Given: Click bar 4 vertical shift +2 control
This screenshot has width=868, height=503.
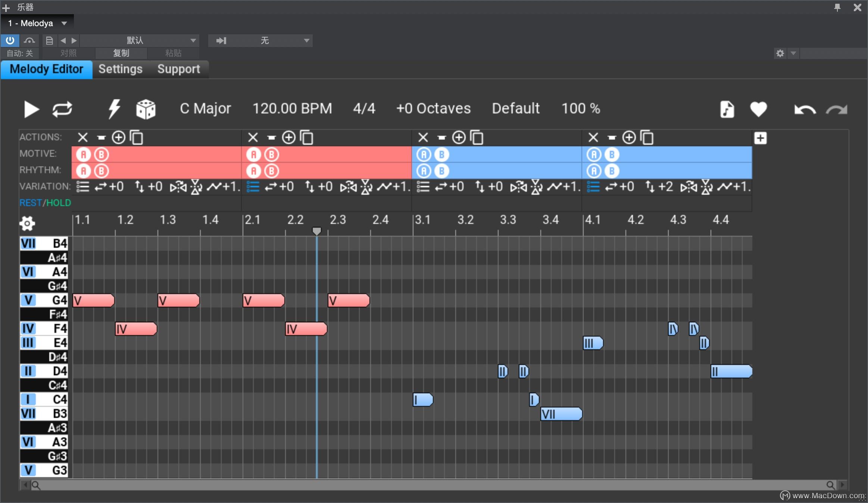Looking at the screenshot, I should (x=659, y=187).
